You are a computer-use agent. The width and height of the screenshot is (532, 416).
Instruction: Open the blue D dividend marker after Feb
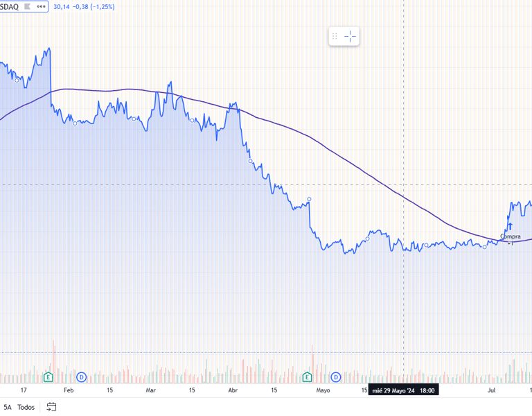pyautogui.click(x=82, y=377)
